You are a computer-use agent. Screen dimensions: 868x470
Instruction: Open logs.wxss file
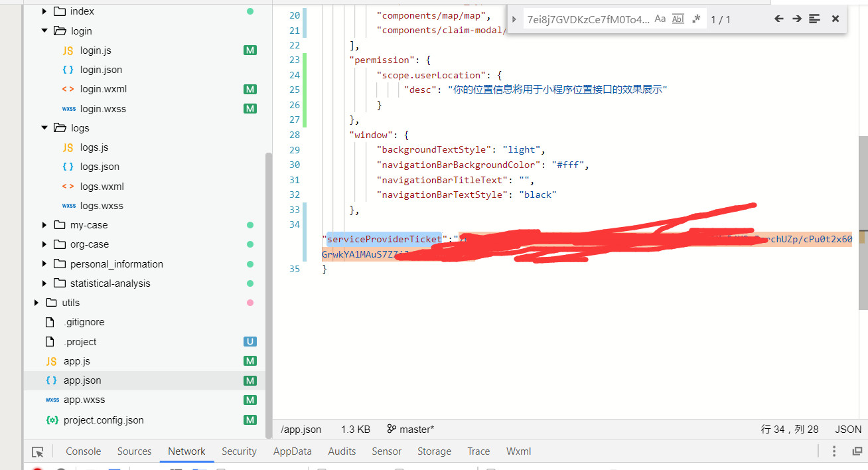pyautogui.click(x=102, y=205)
